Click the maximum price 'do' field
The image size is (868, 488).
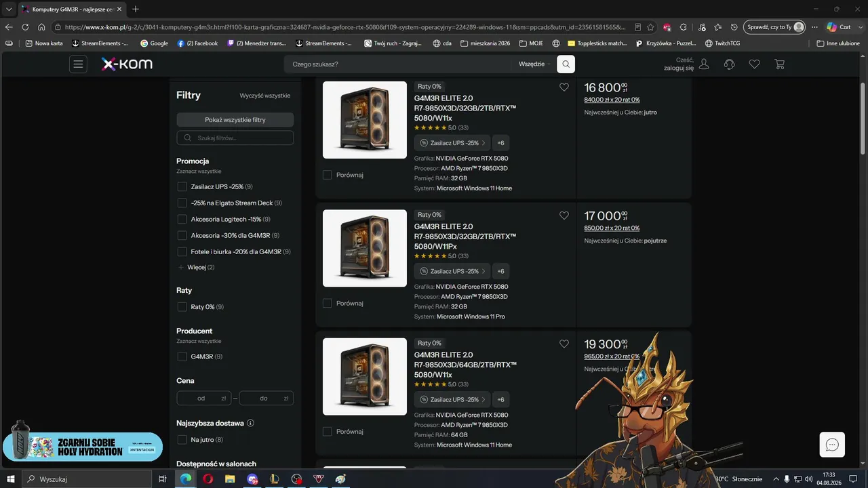[267, 398]
